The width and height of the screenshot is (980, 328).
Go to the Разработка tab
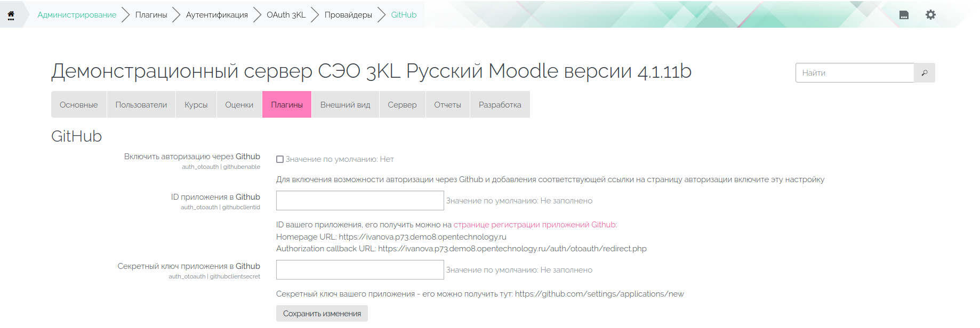500,105
